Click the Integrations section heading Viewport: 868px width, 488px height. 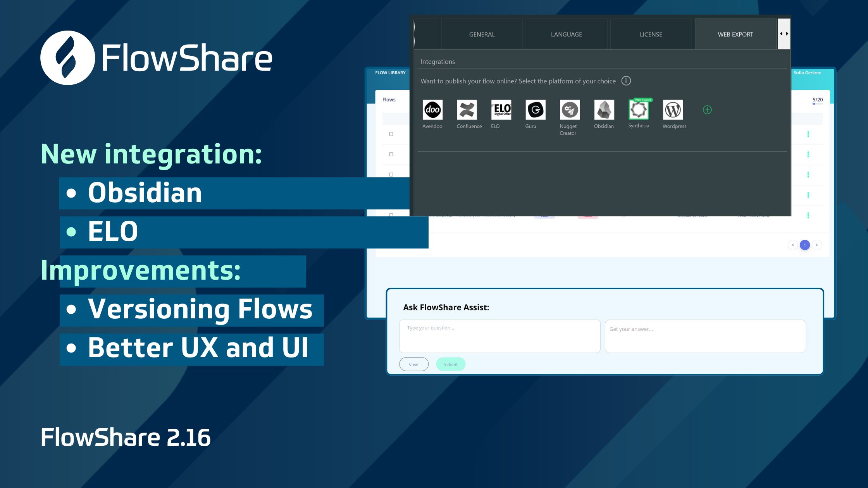point(437,62)
